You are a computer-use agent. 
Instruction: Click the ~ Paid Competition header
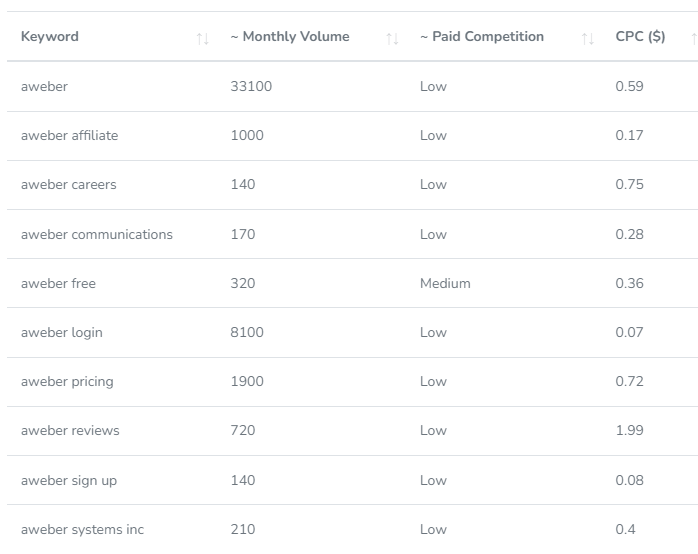point(482,36)
